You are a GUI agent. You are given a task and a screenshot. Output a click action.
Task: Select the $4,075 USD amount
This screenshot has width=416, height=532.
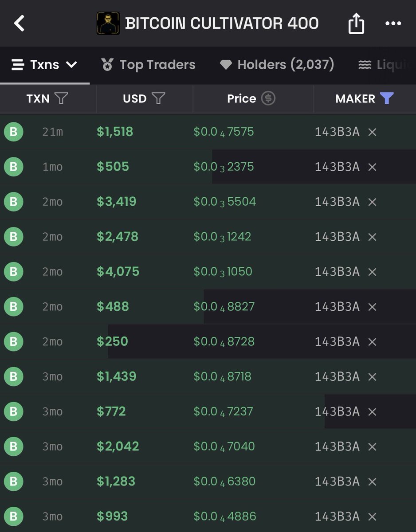point(118,272)
